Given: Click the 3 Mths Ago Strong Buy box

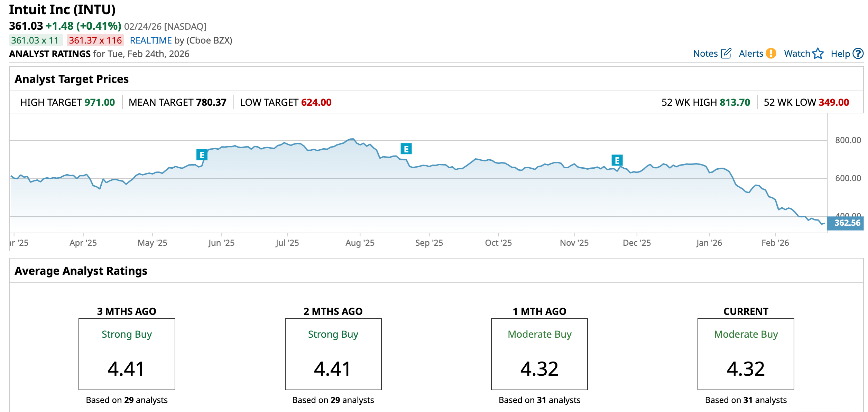Looking at the screenshot, I should click(x=127, y=354).
